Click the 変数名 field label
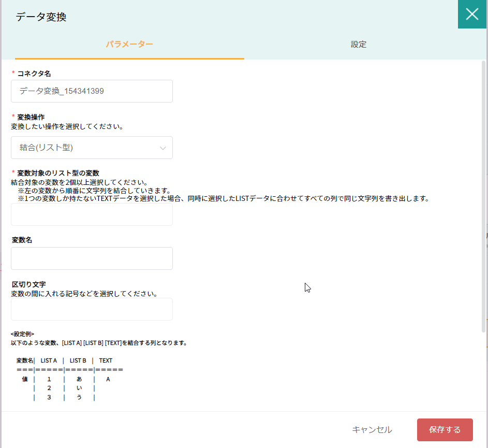Viewport: 488px width, 448px height. point(22,240)
